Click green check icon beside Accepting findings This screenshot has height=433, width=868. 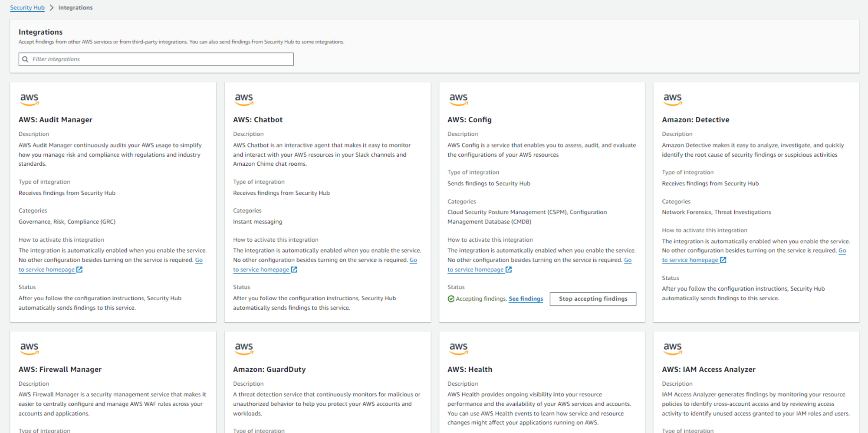tap(451, 299)
